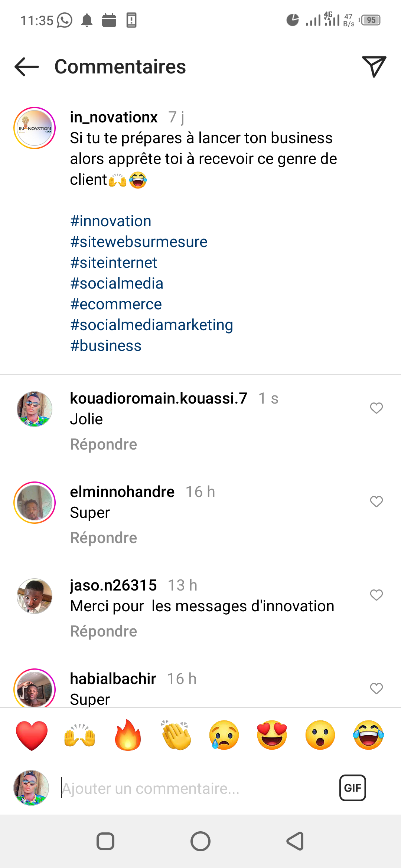This screenshot has width=401, height=868.
Task: Insert the crying-laughing emoji
Action: 368,735
